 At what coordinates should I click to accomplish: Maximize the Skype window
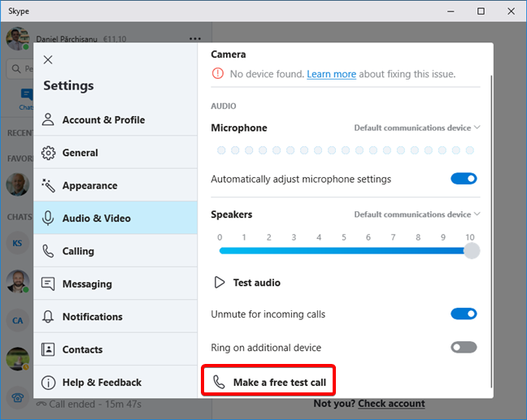pyautogui.click(x=481, y=11)
